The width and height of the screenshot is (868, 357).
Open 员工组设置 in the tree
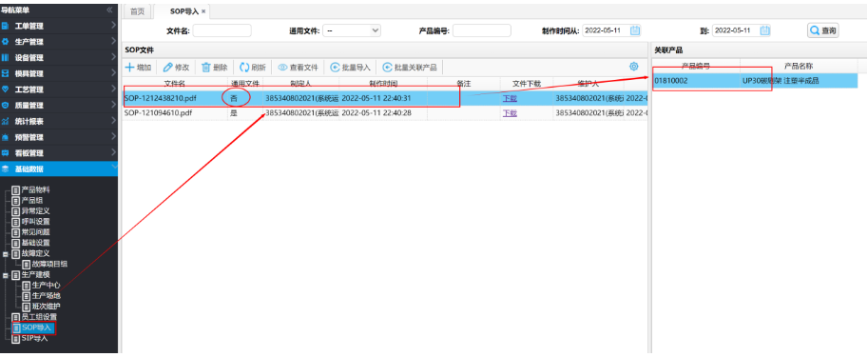[x=39, y=316]
